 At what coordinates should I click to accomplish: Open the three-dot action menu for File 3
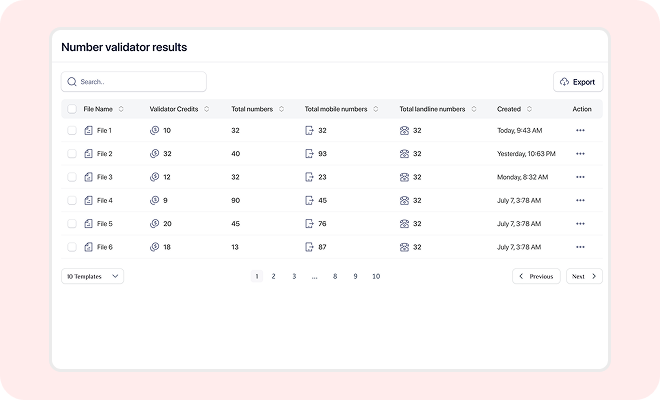580,177
